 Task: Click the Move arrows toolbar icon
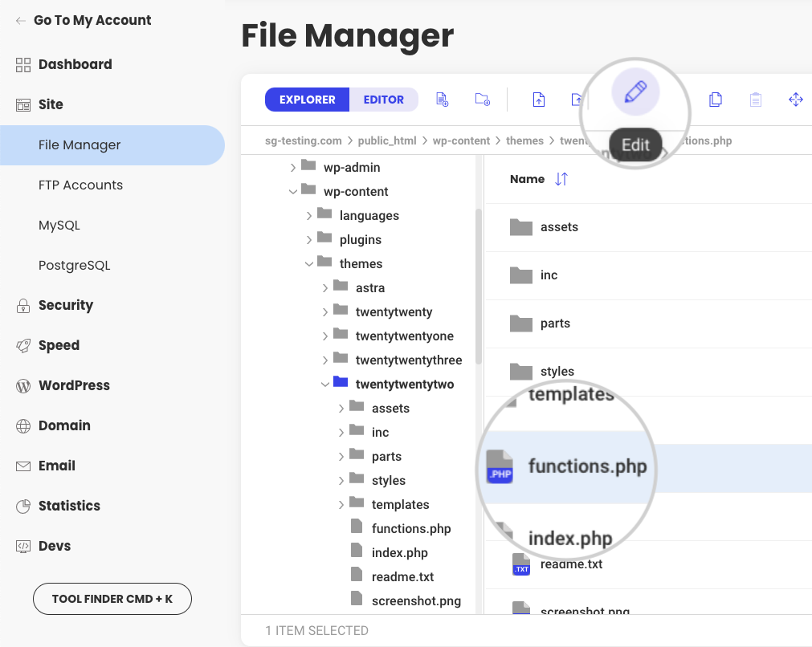tap(795, 100)
